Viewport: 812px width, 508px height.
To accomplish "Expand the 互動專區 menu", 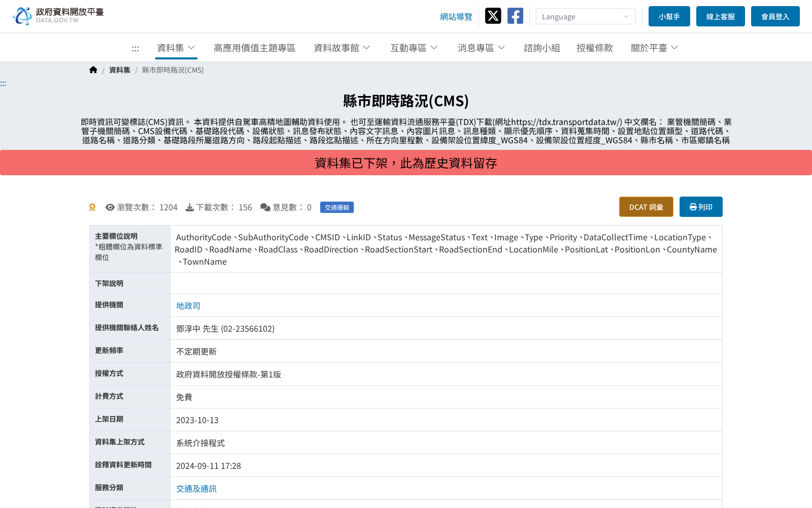I will point(414,48).
